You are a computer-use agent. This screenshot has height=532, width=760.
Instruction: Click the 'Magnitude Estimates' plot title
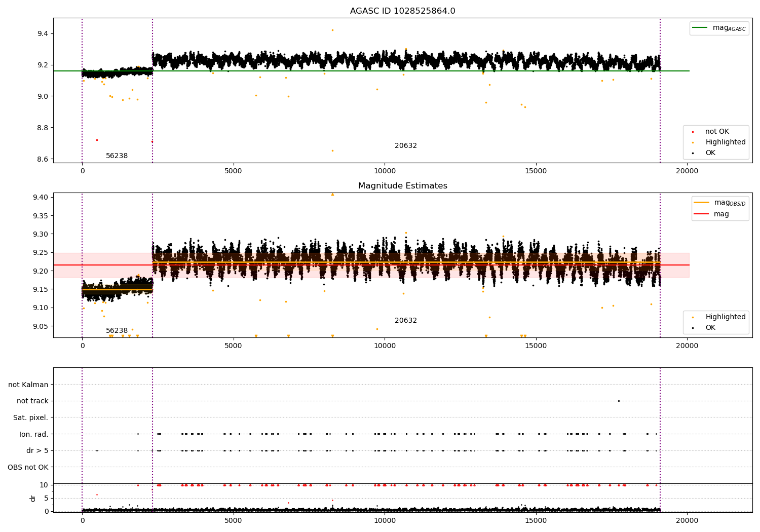[403, 186]
